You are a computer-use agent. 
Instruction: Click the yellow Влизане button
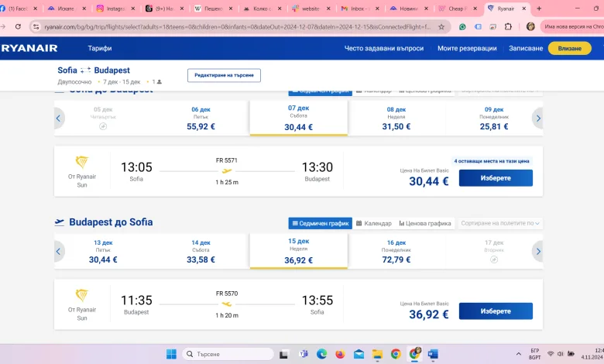tap(569, 48)
